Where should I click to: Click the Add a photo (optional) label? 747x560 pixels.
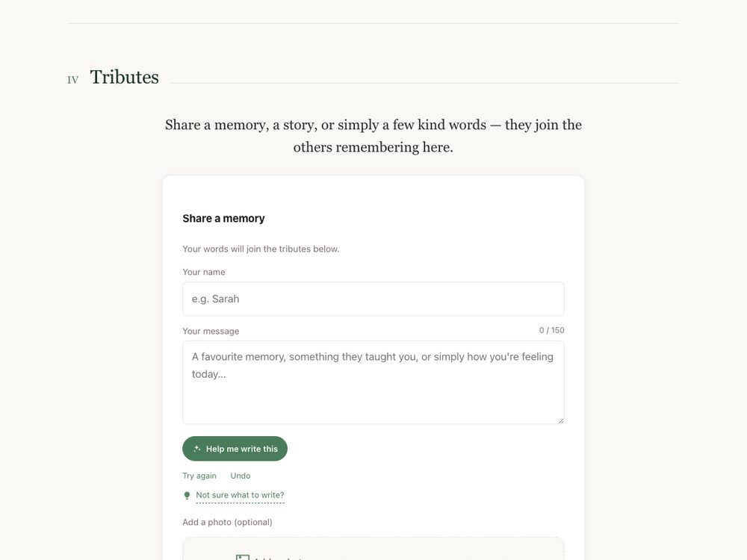[x=227, y=523]
